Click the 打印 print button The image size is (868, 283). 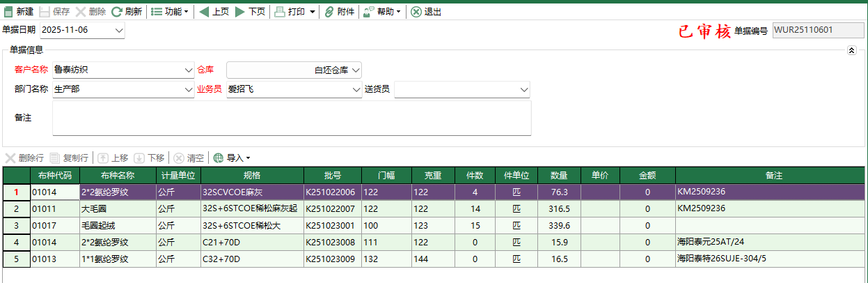(x=290, y=12)
